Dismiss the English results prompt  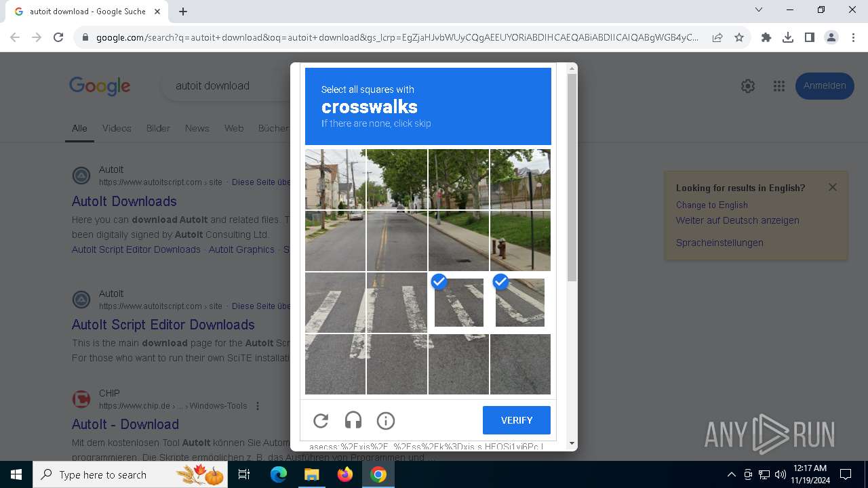[x=833, y=187]
